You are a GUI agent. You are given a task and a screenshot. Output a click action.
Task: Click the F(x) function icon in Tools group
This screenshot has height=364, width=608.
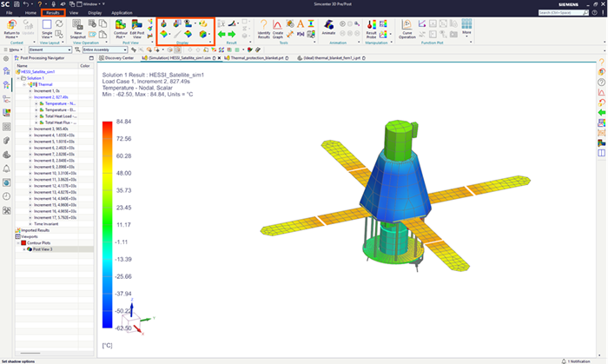pos(301,34)
